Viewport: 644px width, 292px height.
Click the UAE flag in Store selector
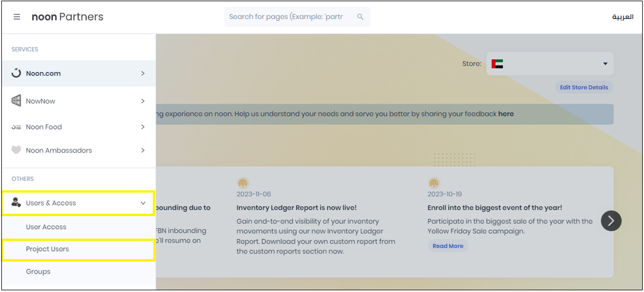click(497, 64)
